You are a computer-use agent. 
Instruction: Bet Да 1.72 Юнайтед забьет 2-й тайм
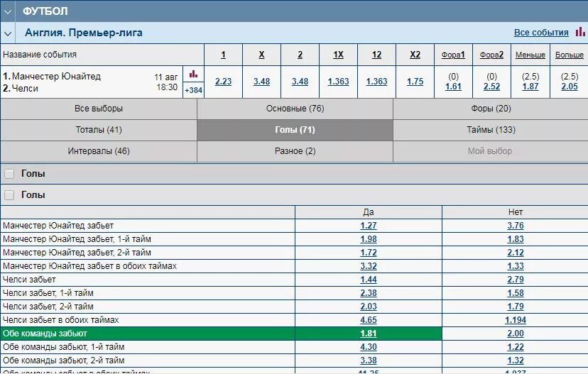click(x=369, y=253)
